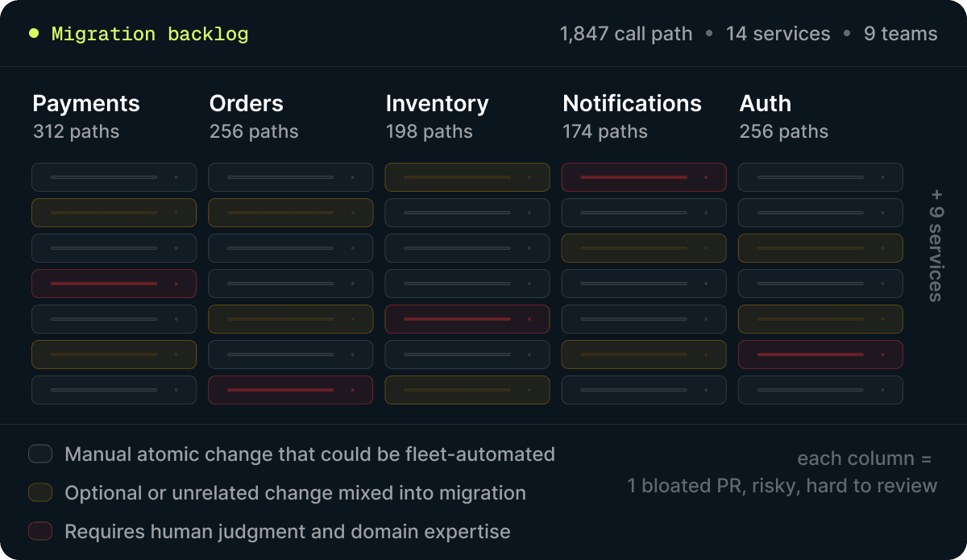967x560 pixels.
Task: Click the green status dot beside Migration backlog
Action: [x=33, y=34]
